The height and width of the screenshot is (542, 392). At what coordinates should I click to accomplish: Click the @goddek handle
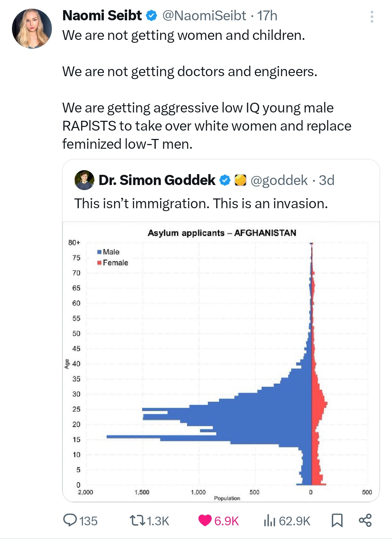point(279,180)
